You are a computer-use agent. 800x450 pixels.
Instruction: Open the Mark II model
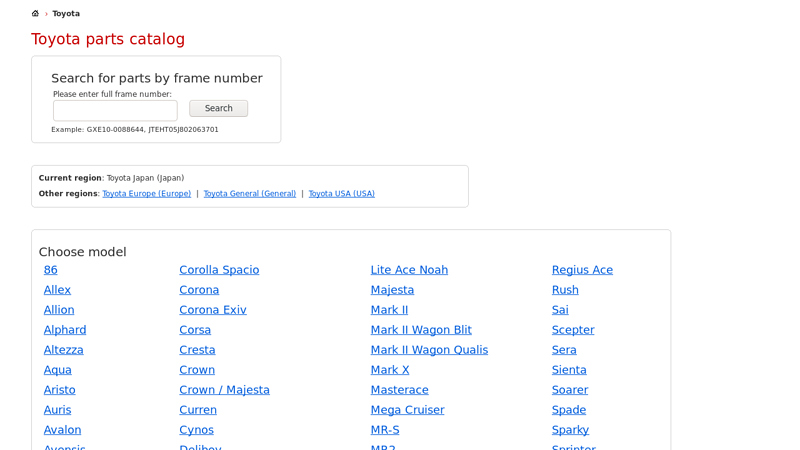pyautogui.click(x=389, y=310)
